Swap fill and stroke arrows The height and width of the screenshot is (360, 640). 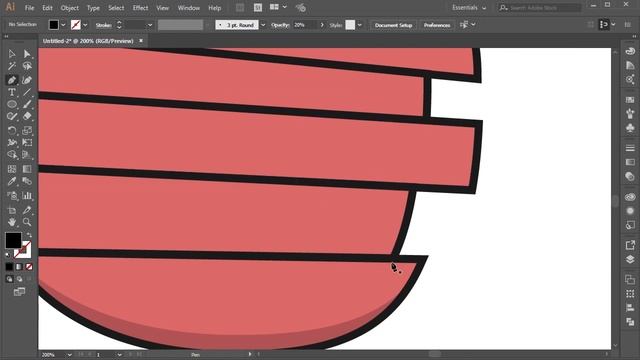click(29, 235)
